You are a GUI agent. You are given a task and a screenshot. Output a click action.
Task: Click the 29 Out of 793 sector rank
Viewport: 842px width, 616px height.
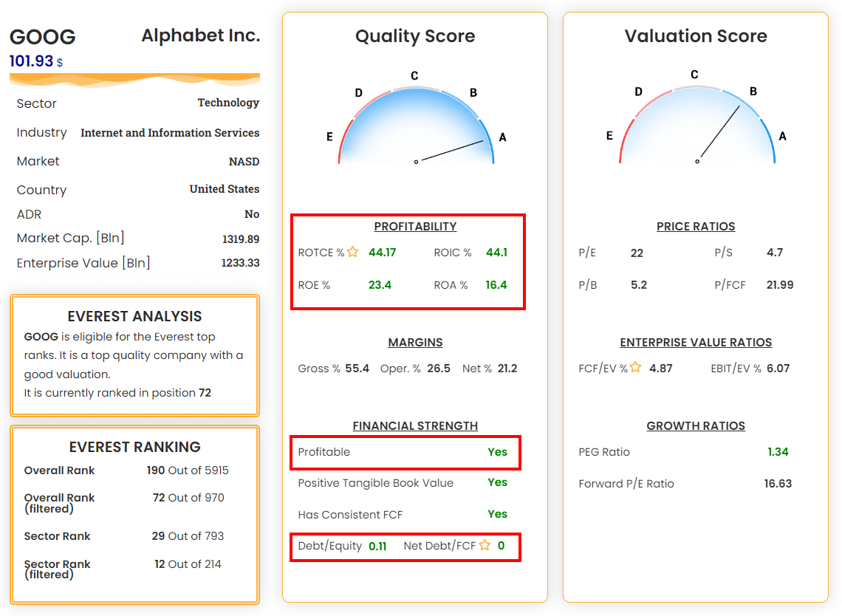click(188, 536)
